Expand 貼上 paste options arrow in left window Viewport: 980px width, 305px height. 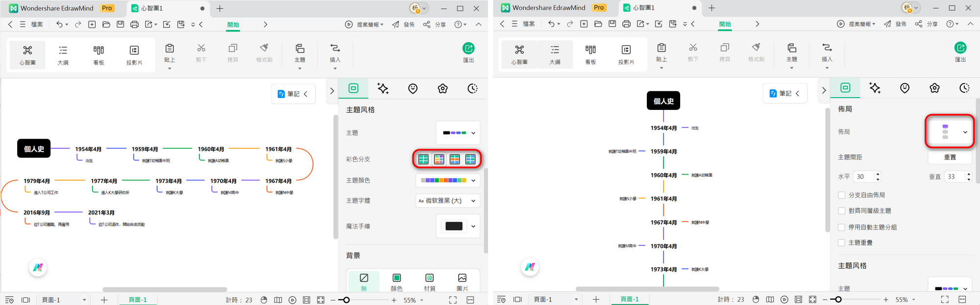(x=170, y=69)
